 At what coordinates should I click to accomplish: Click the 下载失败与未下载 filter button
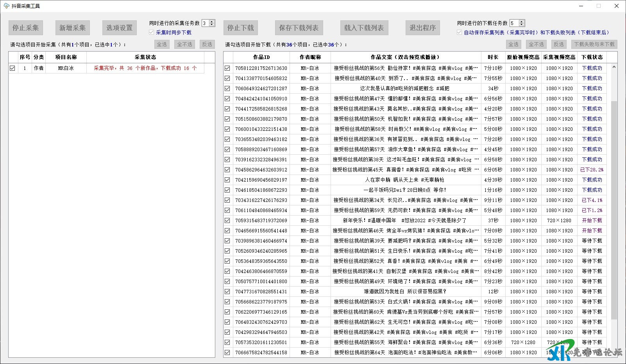coord(594,44)
